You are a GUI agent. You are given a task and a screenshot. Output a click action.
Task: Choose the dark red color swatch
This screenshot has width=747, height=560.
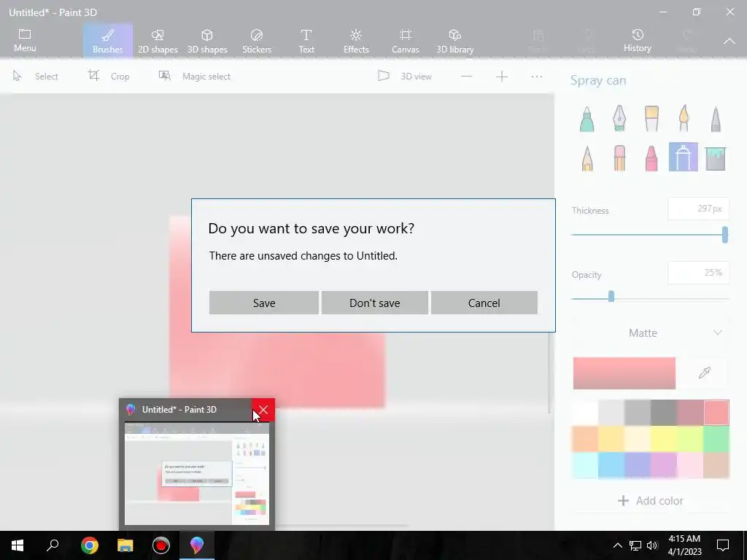tap(690, 413)
